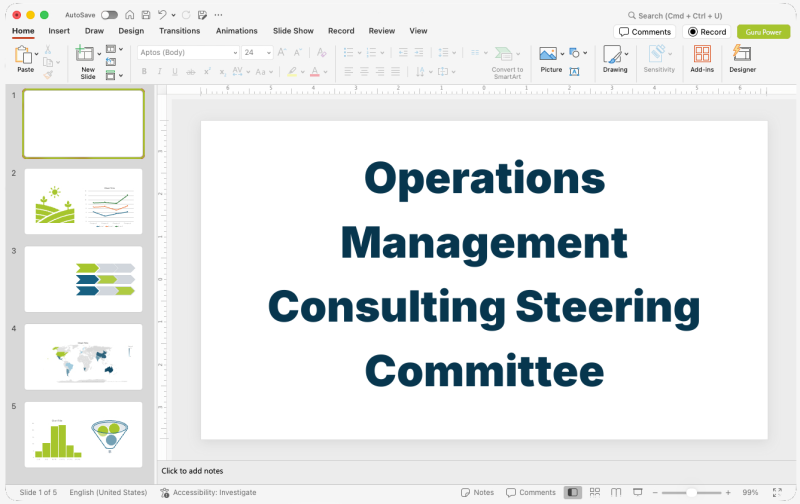This screenshot has height=504, width=800.
Task: Click the Record button at top right
Action: (707, 32)
